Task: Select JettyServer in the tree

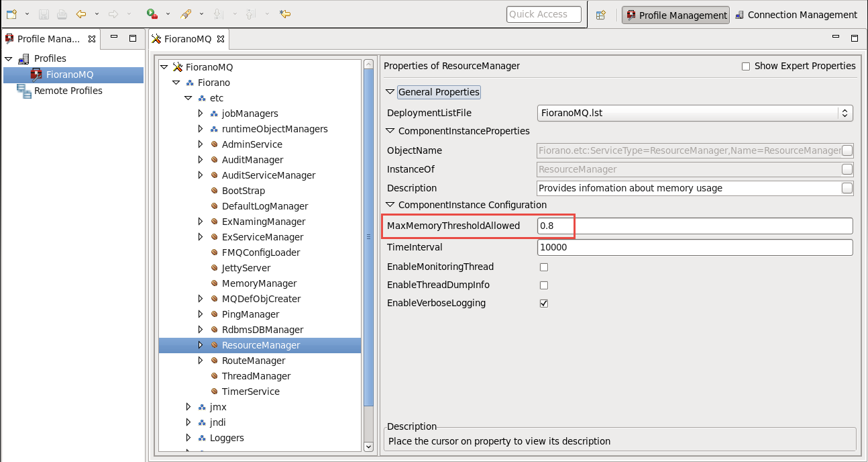Action: pos(246,268)
